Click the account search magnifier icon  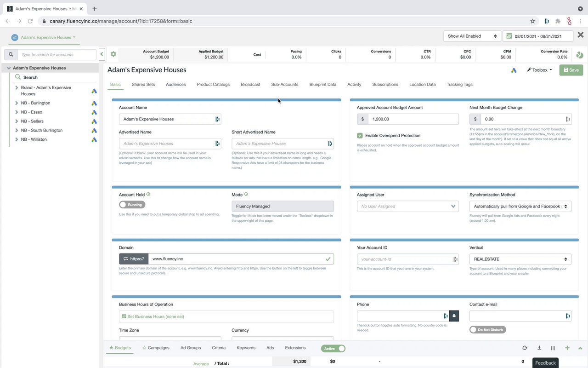coord(11,54)
